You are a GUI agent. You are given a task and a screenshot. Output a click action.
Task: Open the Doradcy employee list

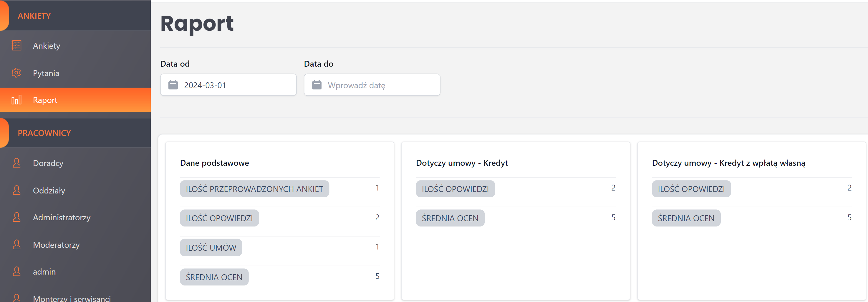tap(48, 163)
